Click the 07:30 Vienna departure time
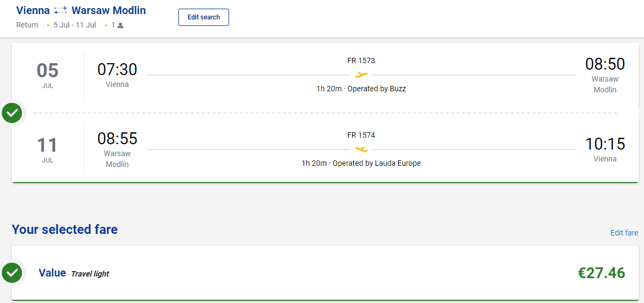 coord(117,70)
